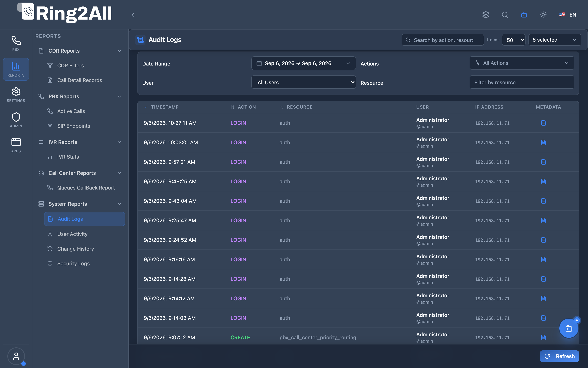Sort table by Action column
This screenshot has width=588, height=368.
point(243,107)
